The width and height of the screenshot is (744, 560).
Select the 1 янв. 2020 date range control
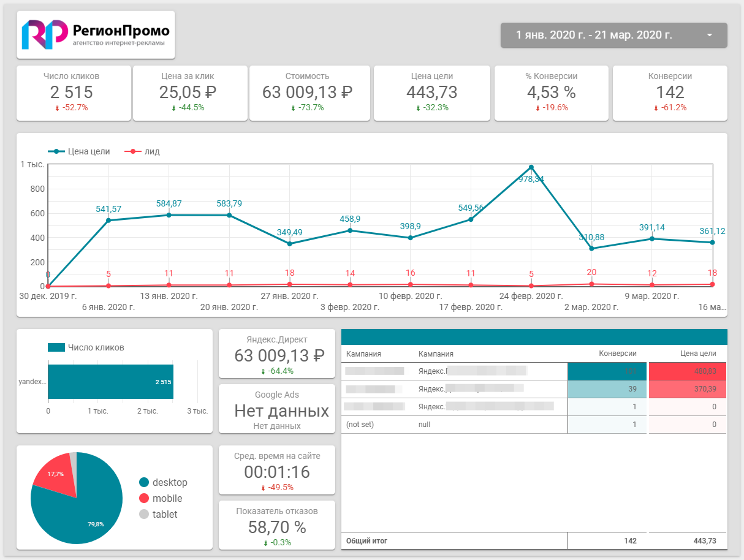613,35
